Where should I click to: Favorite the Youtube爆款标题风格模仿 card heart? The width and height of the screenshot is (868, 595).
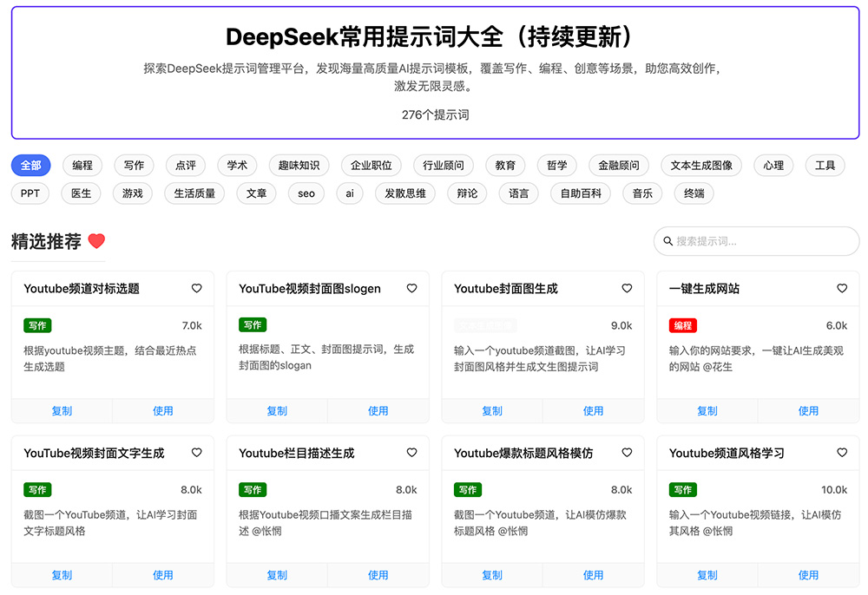pyautogui.click(x=627, y=453)
